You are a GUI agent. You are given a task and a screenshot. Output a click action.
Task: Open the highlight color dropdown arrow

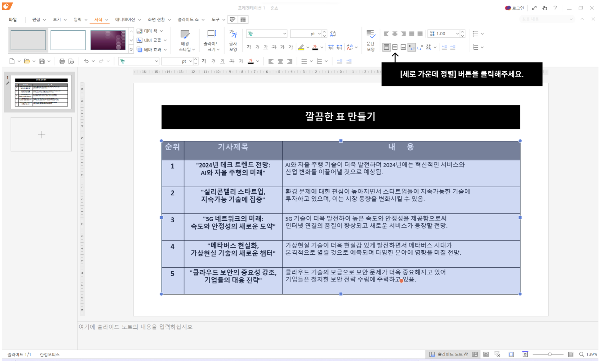tap(308, 47)
